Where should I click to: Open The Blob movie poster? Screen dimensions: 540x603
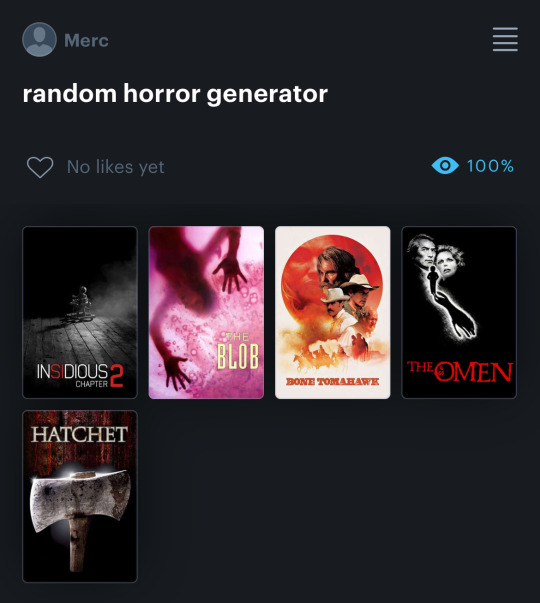[x=206, y=312]
